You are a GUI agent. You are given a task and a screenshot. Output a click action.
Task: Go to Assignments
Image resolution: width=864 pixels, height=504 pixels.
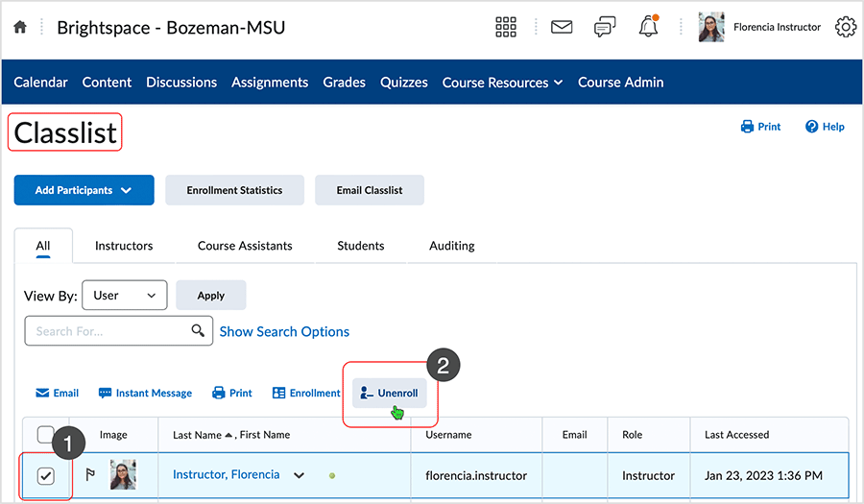tap(270, 83)
